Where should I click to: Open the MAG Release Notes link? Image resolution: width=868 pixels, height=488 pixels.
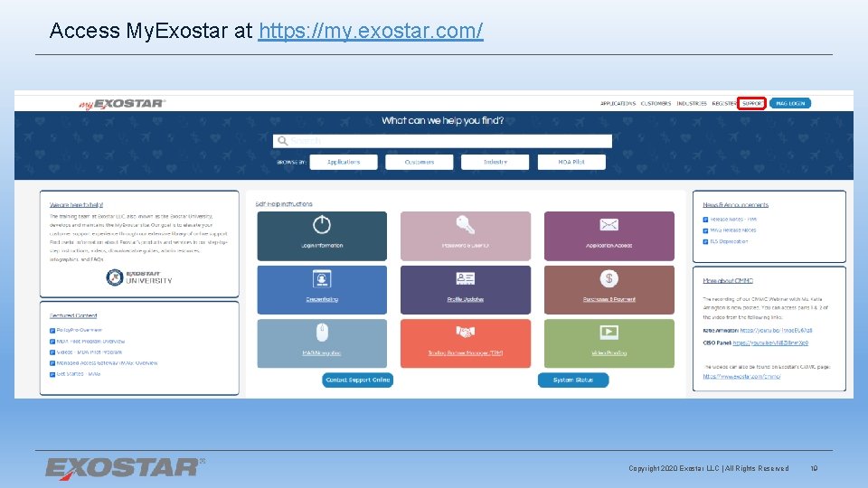coord(733,230)
